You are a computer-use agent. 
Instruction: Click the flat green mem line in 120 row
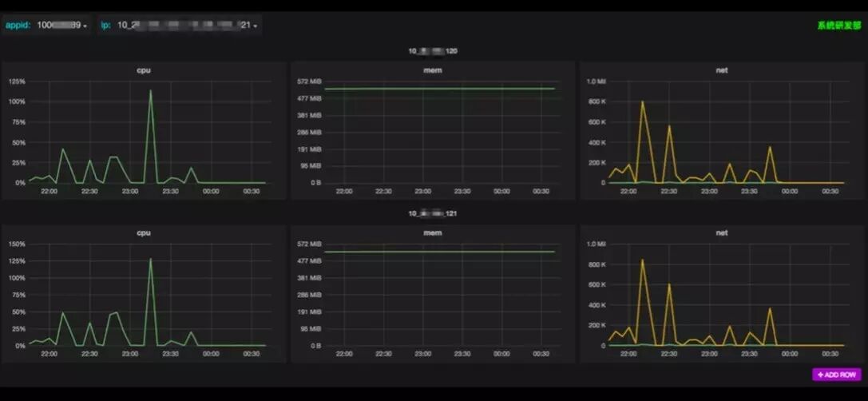439,89
